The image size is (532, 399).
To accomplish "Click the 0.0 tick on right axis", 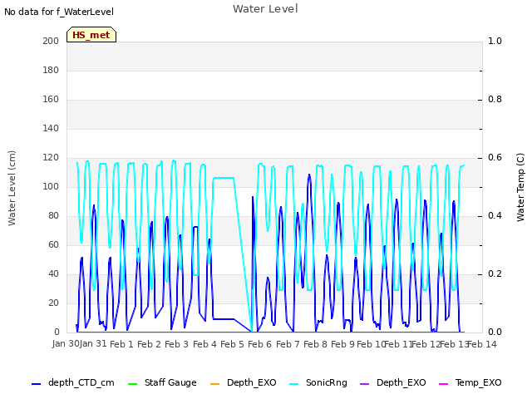I will click(495, 332).
